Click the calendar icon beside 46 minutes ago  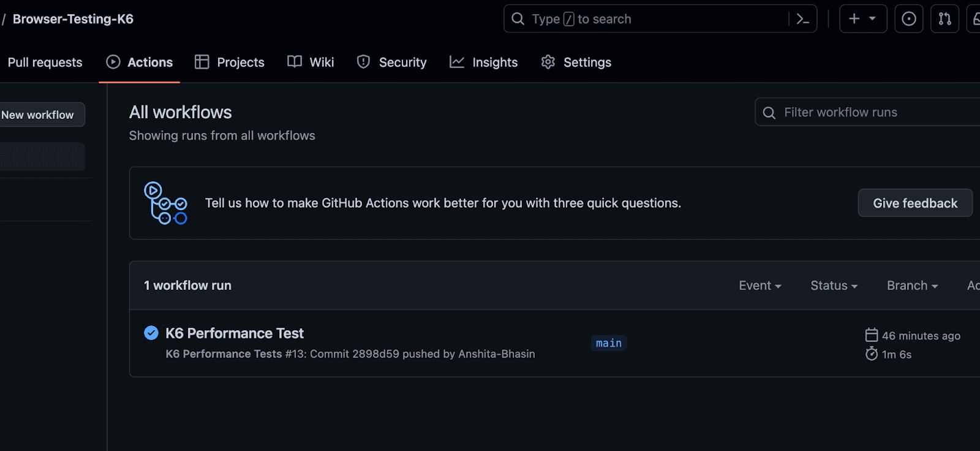tap(872, 335)
